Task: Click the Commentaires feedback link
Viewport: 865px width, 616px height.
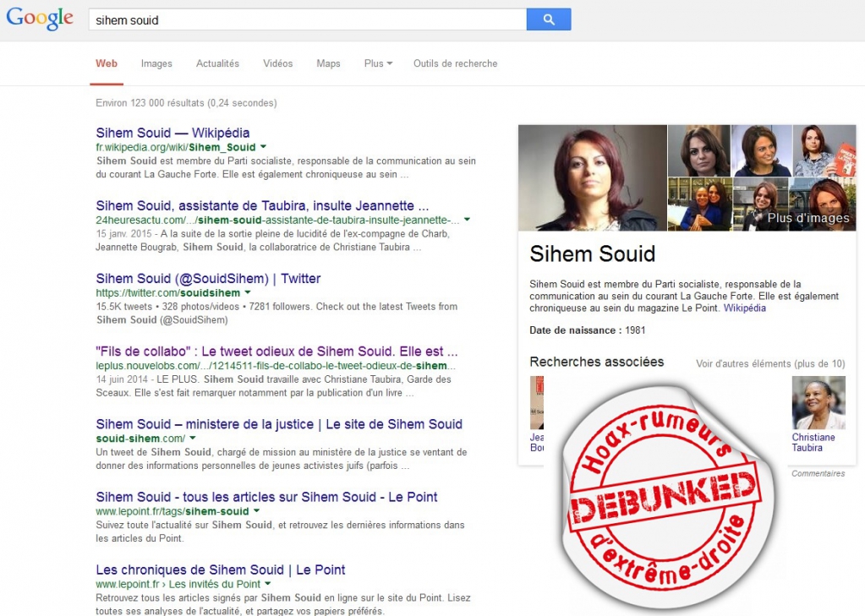Action: click(x=818, y=474)
